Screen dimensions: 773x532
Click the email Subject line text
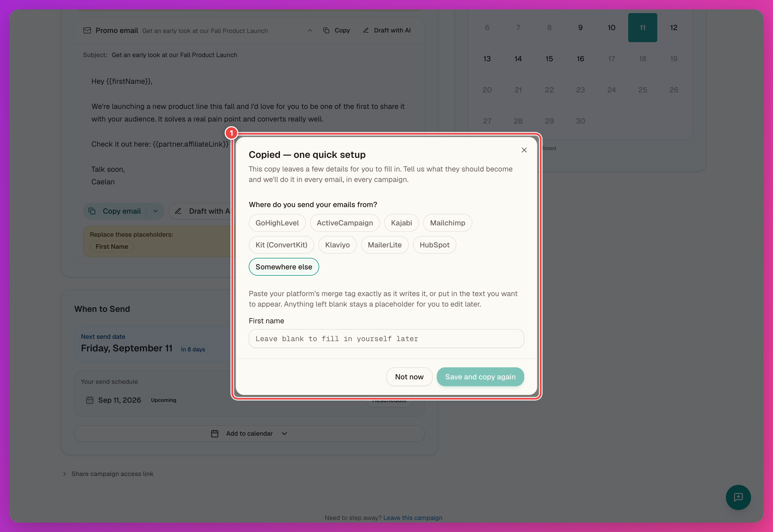[x=174, y=55]
